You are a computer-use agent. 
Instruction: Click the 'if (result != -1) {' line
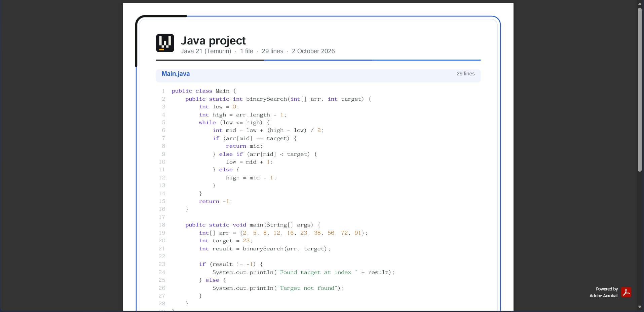tap(231, 264)
